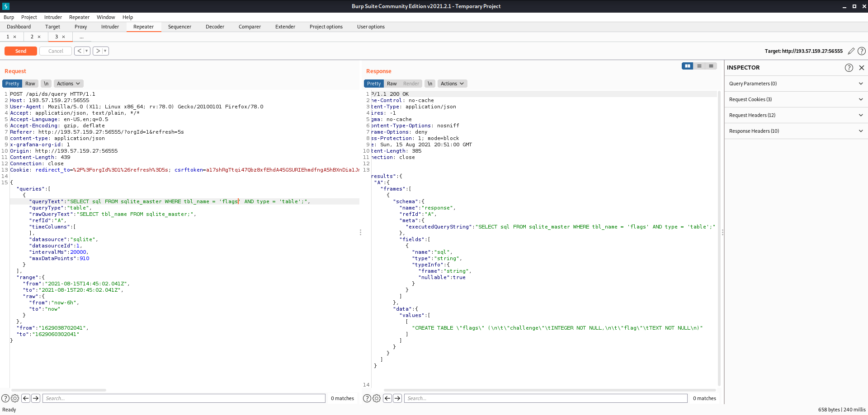Click the Cancel button

coord(56,51)
